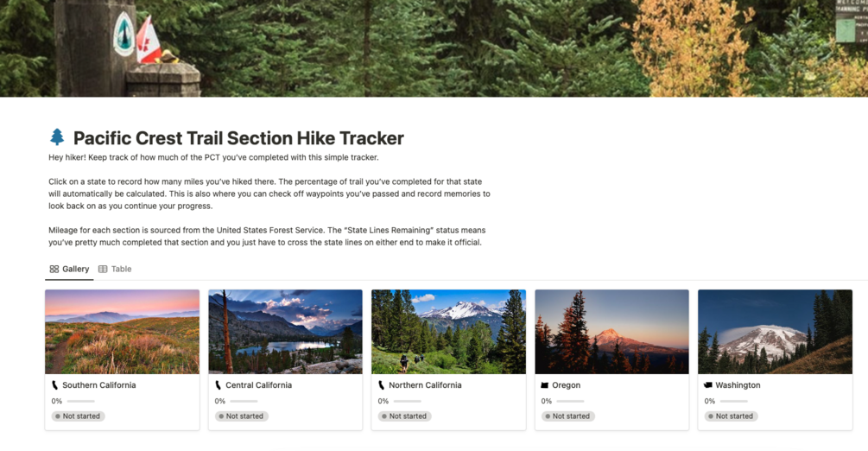Click Central California's Not started status badge

[241, 416]
